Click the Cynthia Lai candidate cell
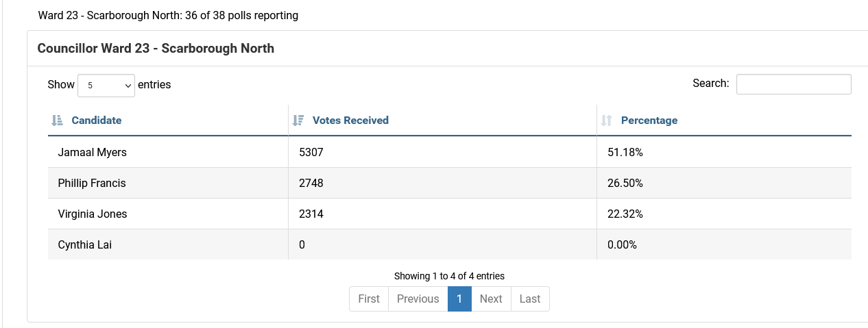868x328 pixels. point(85,244)
